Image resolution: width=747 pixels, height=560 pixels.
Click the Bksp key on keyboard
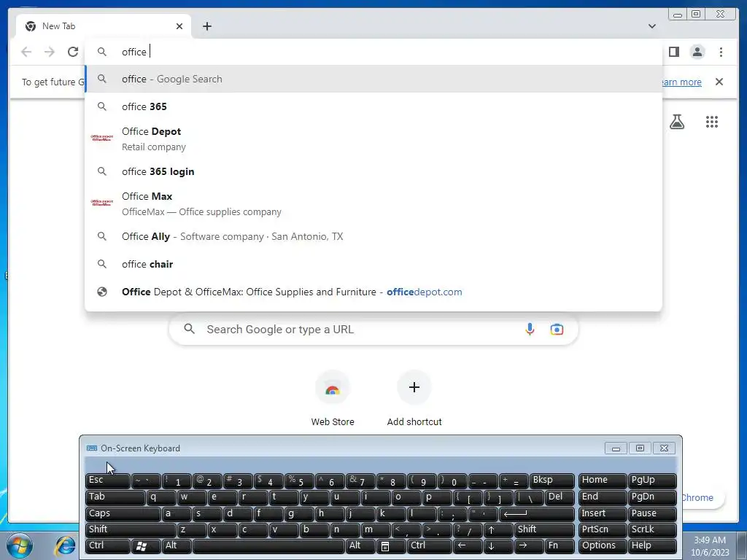point(552,481)
